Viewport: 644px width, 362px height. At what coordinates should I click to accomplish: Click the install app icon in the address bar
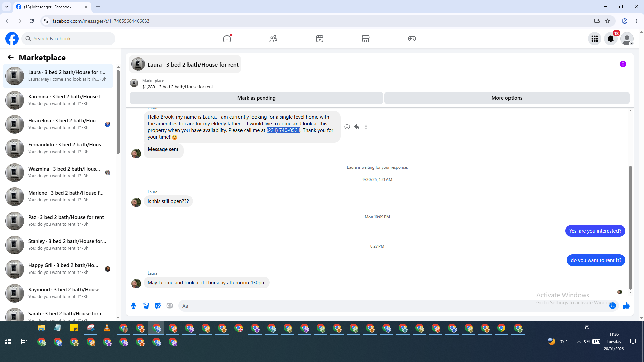[x=597, y=21]
